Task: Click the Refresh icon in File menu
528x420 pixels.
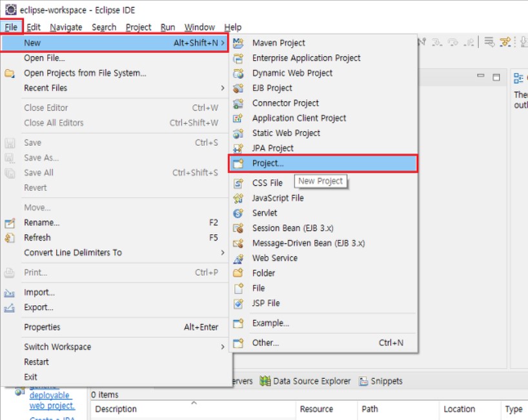Action: [x=10, y=237]
